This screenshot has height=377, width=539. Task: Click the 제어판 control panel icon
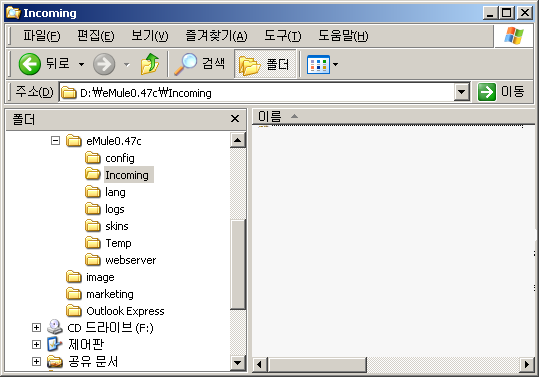[55, 344]
